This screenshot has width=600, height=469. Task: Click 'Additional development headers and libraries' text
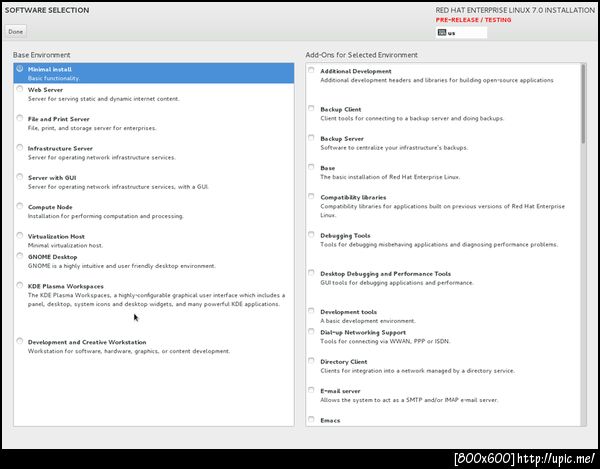pos(437,80)
